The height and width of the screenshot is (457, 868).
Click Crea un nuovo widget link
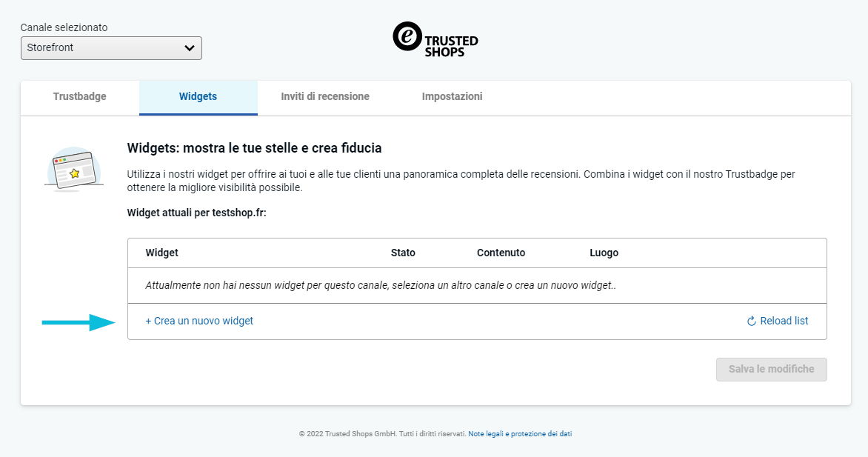click(x=199, y=321)
